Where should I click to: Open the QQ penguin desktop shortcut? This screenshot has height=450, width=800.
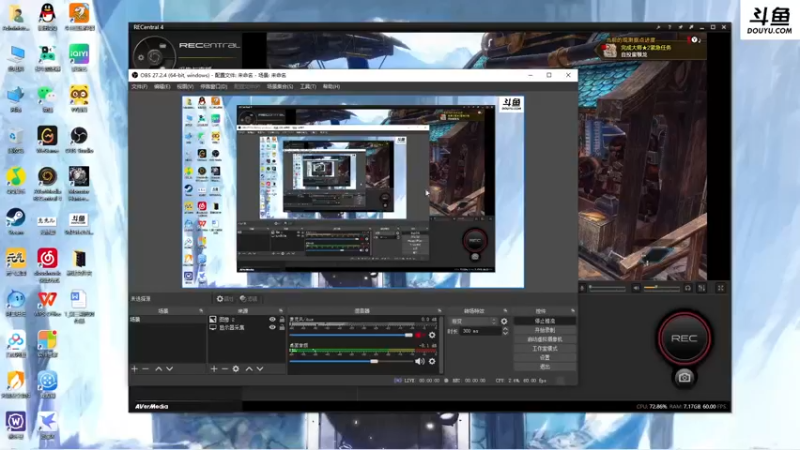[x=47, y=17]
